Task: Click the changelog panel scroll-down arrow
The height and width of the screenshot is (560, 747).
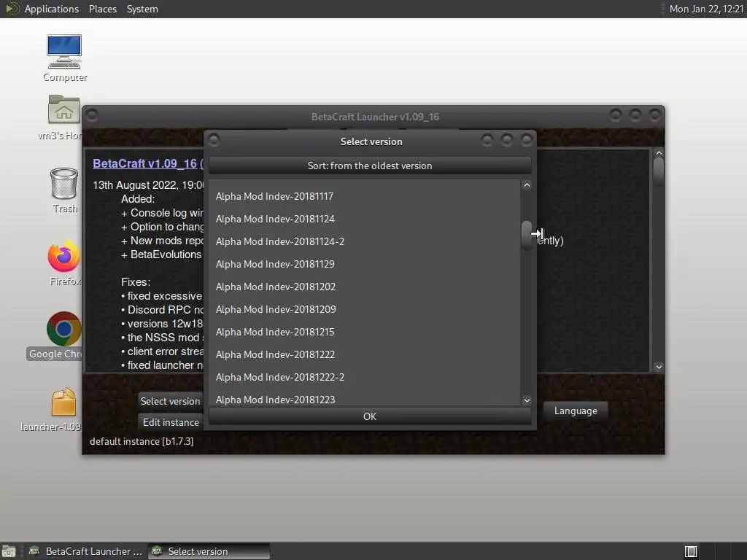Action: [659, 367]
